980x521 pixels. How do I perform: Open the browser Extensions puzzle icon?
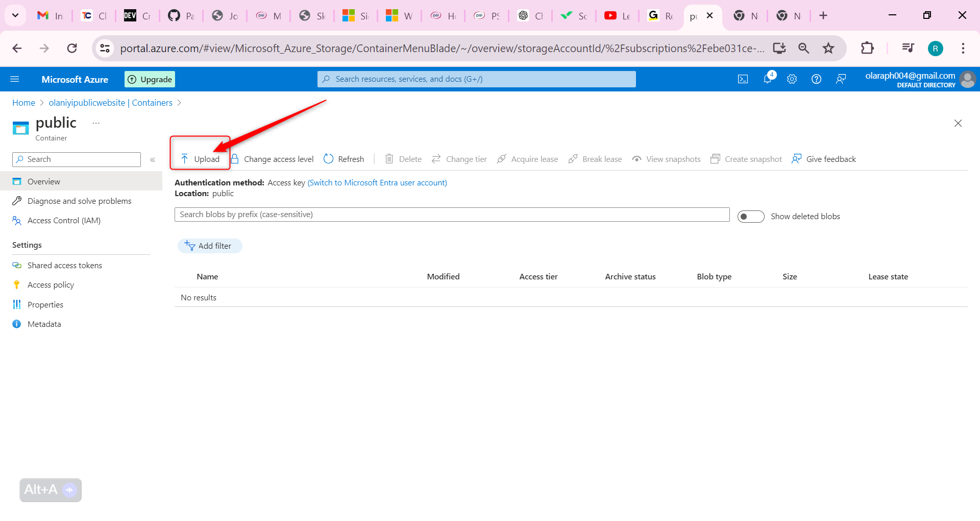[x=867, y=49]
